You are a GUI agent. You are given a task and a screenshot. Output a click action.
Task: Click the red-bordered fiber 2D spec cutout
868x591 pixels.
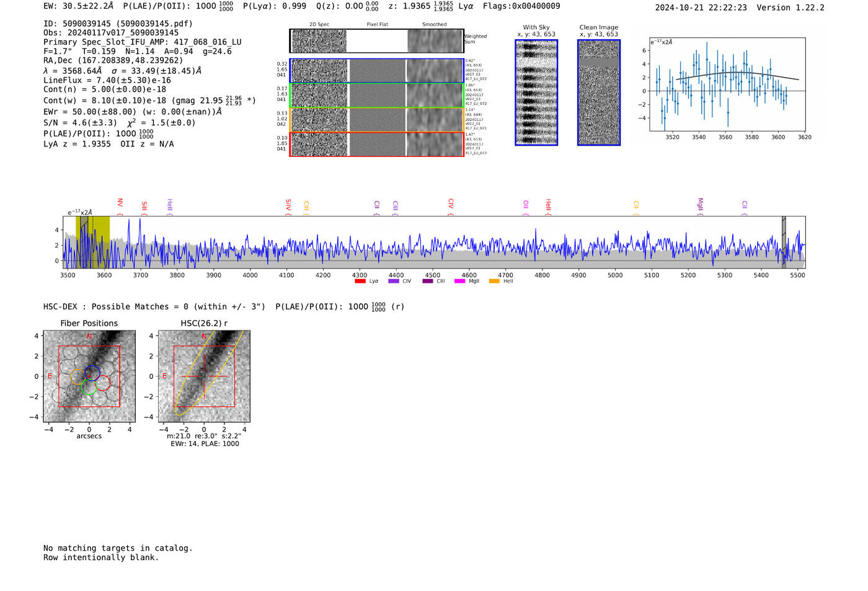(x=376, y=144)
